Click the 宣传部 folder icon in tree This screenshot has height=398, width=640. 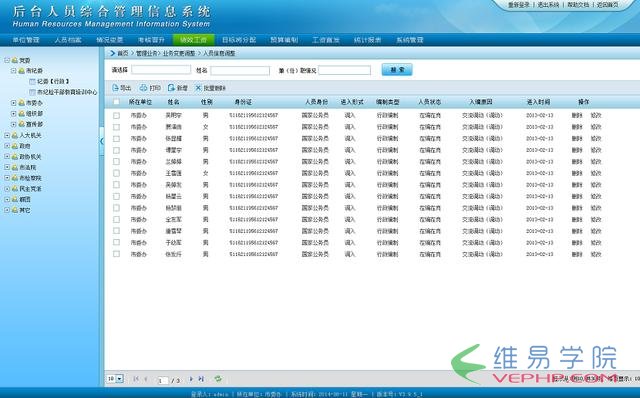21,124
